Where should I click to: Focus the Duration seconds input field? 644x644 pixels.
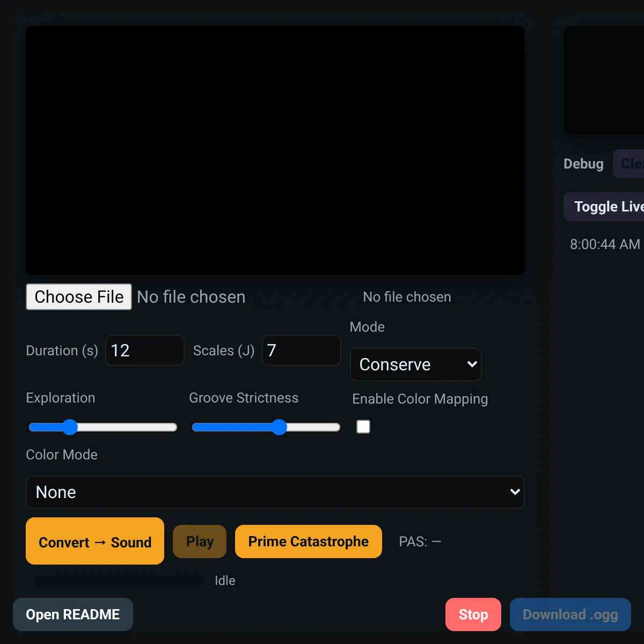click(145, 350)
